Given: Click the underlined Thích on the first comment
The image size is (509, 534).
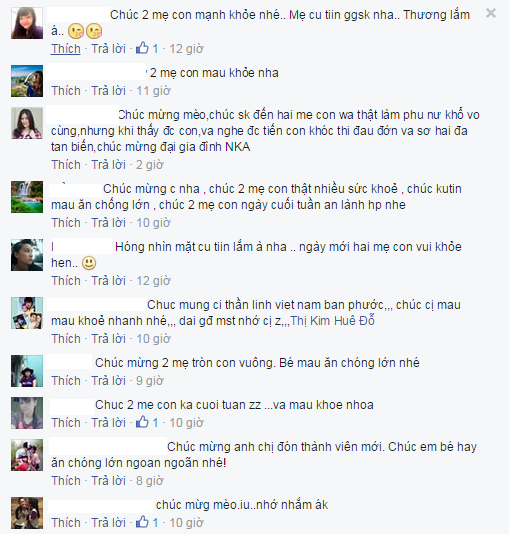Looking at the screenshot, I should [x=66, y=49].
